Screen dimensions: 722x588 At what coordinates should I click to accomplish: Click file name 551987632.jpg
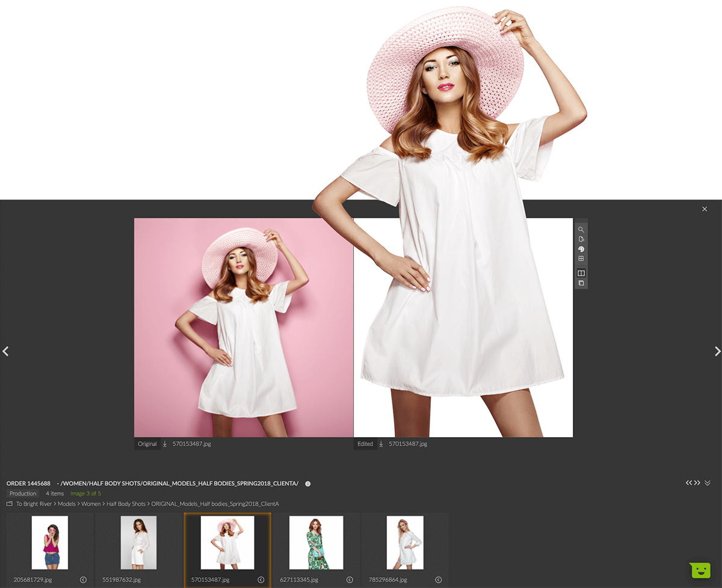(122, 580)
